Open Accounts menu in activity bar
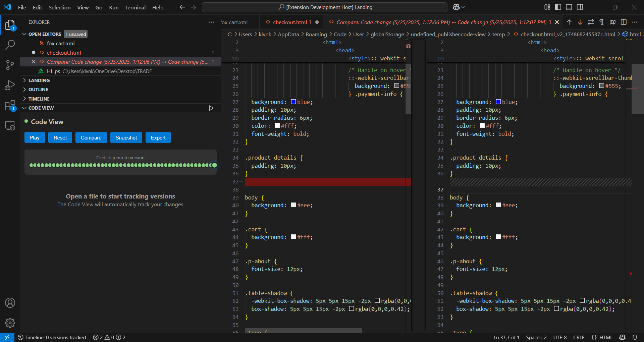Viewport: 644px width, 342px height. tap(10, 303)
